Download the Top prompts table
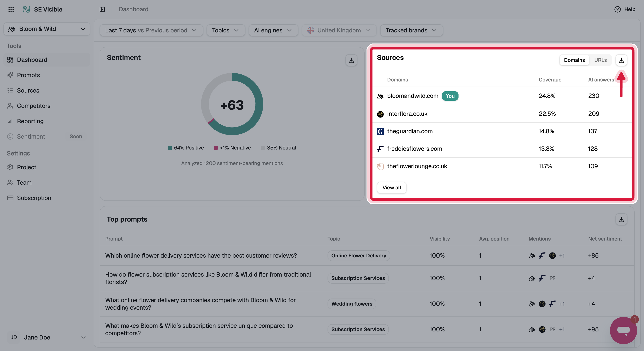 point(621,219)
